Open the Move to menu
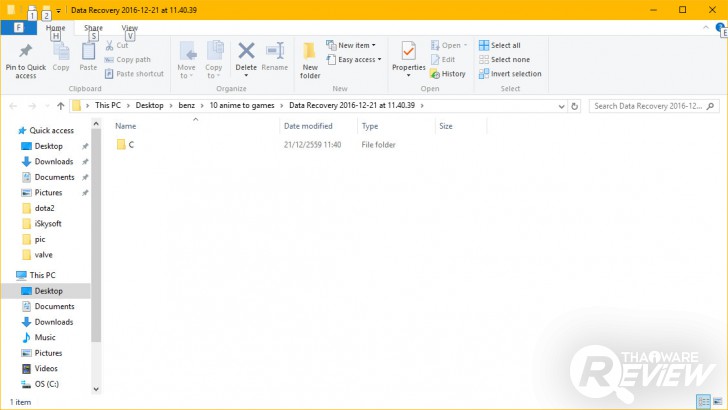728x410 pixels. coord(187,60)
